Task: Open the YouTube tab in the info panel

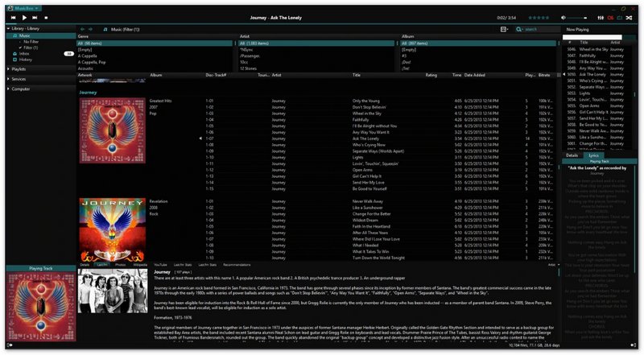Action: click(160, 265)
